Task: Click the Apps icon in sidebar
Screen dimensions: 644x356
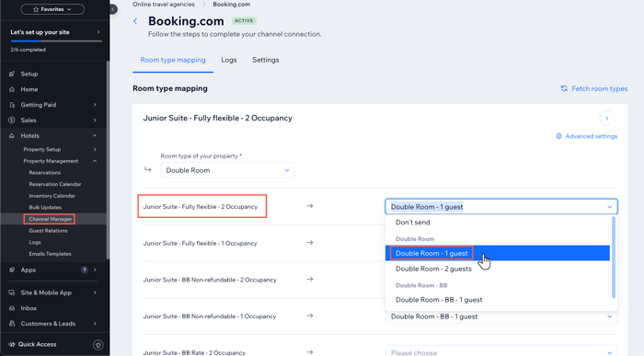Action: point(12,270)
